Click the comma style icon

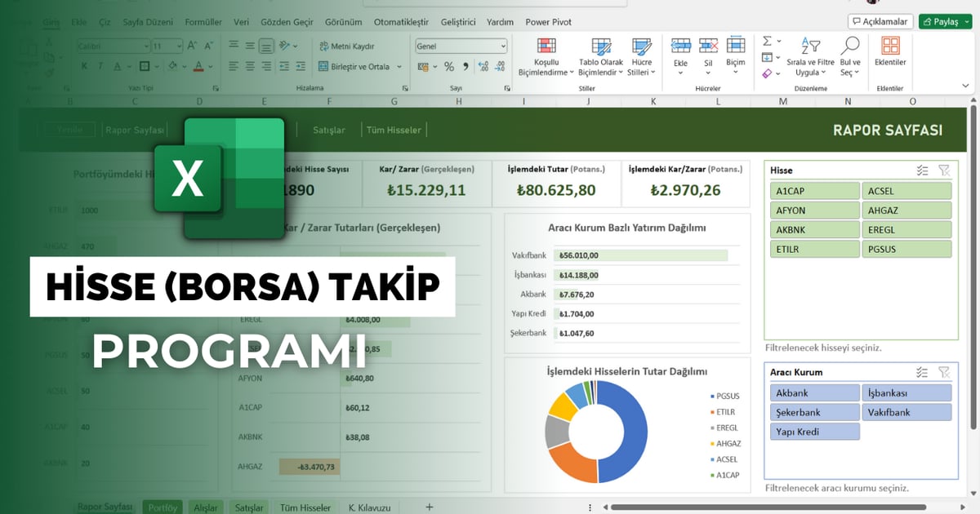466,67
